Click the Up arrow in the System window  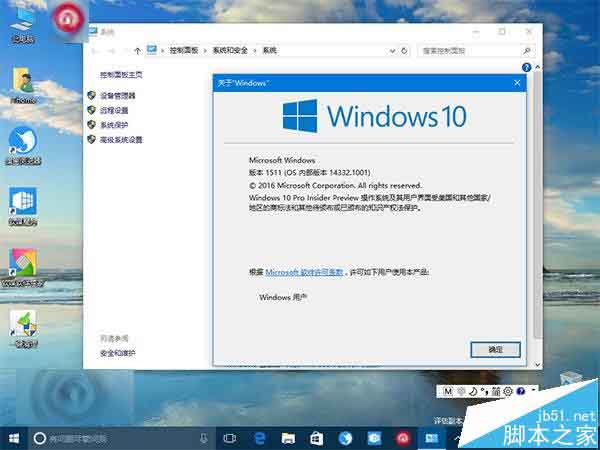pyautogui.click(x=137, y=51)
